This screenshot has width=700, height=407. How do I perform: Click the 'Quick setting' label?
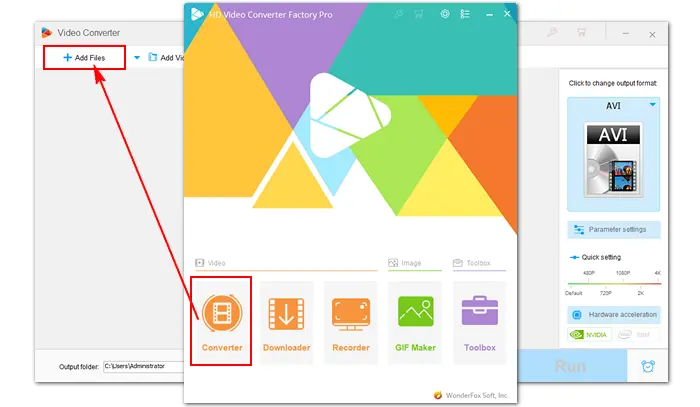[601, 257]
